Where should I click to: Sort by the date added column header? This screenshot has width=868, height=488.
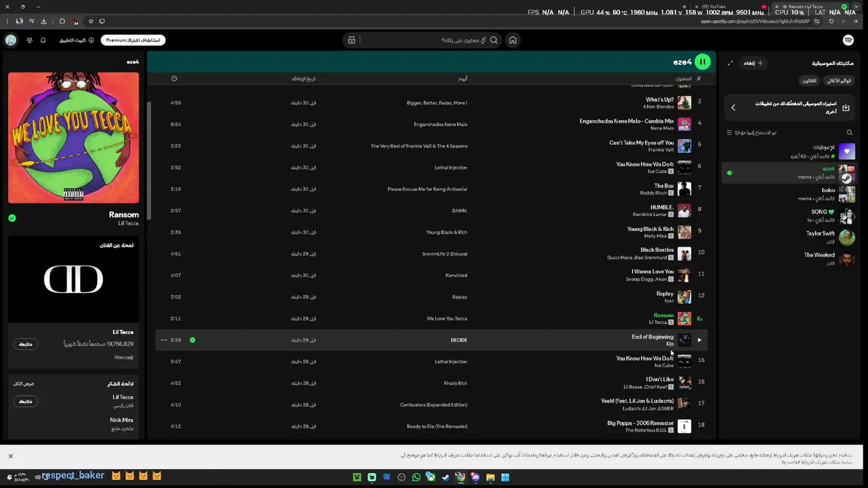tap(304, 79)
